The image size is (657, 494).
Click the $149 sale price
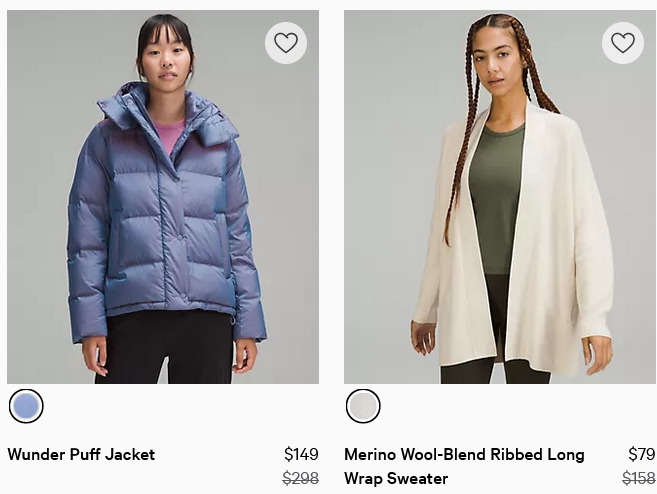tap(301, 454)
